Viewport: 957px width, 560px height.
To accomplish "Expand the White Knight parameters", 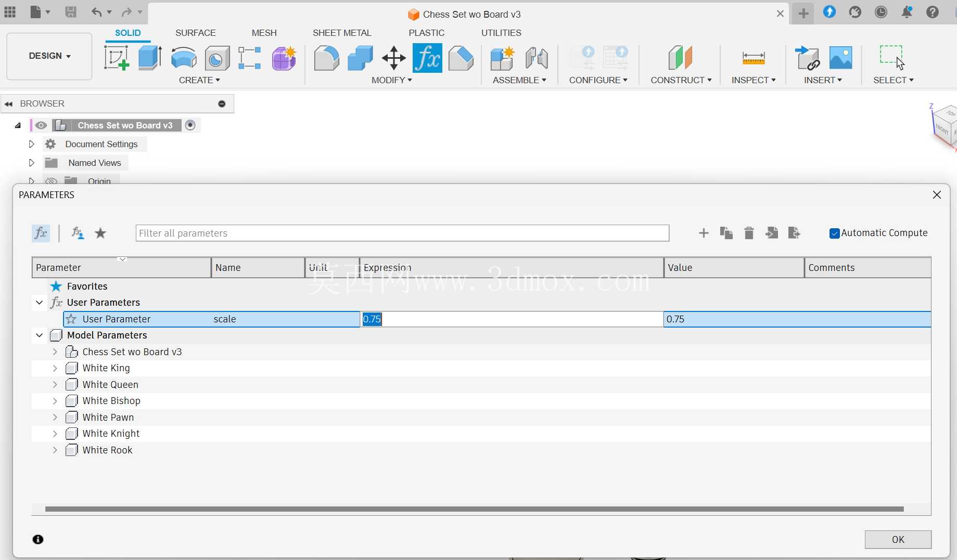I will pos(55,434).
